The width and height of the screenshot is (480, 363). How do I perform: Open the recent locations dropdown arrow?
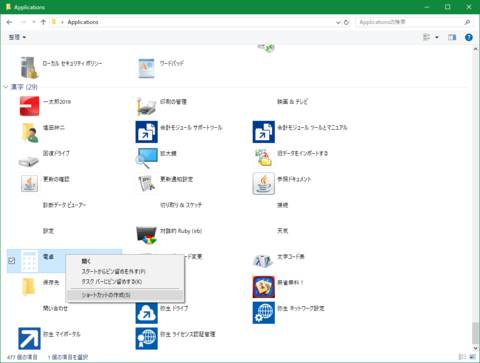pos(34,22)
